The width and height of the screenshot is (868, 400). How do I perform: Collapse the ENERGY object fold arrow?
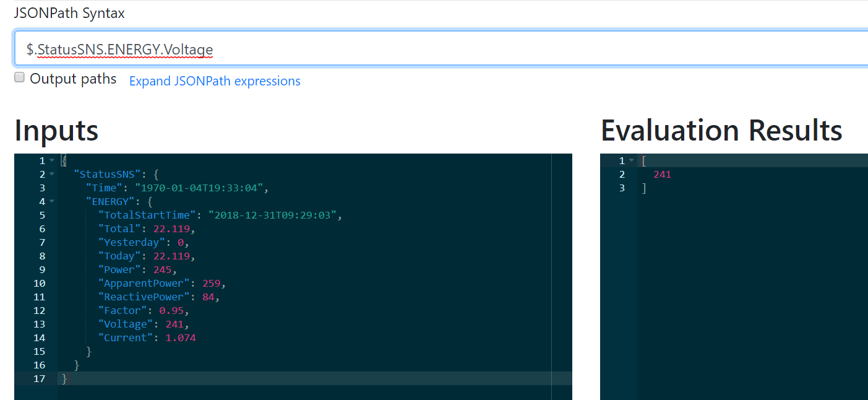click(x=52, y=202)
